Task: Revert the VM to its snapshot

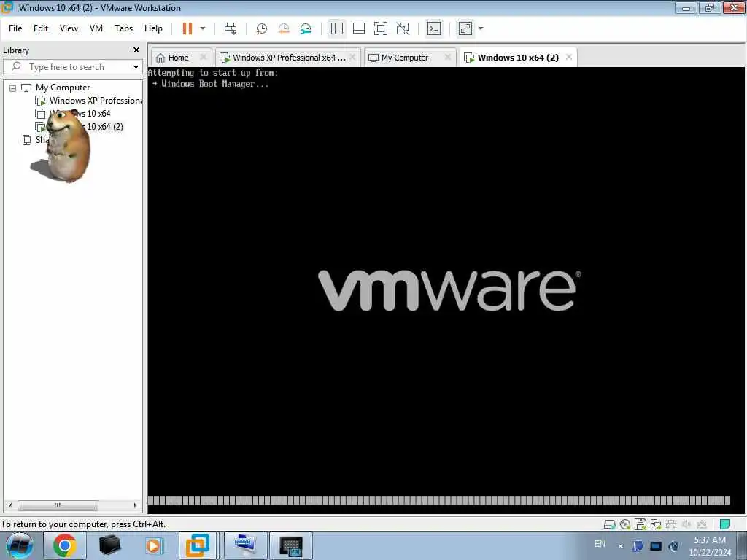Action: pos(284,28)
